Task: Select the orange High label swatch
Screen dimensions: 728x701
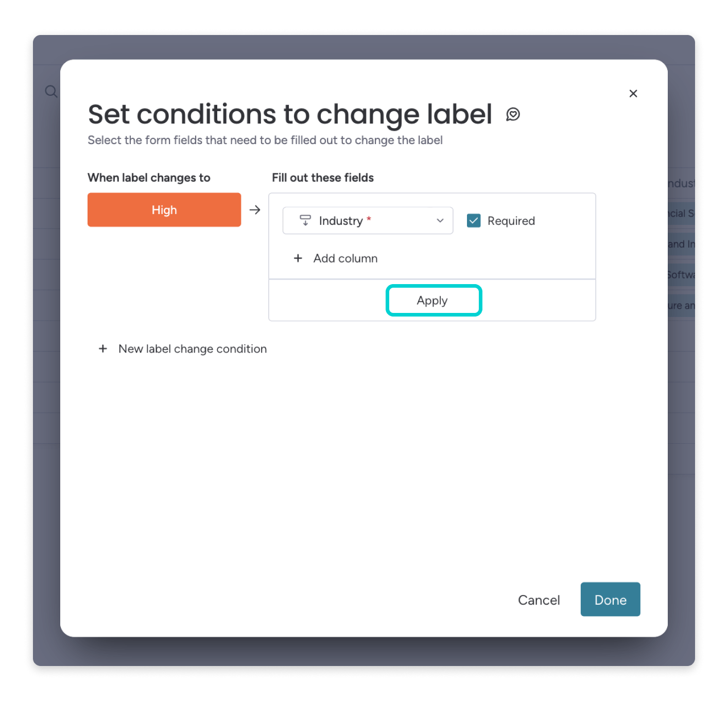Action: click(x=164, y=209)
